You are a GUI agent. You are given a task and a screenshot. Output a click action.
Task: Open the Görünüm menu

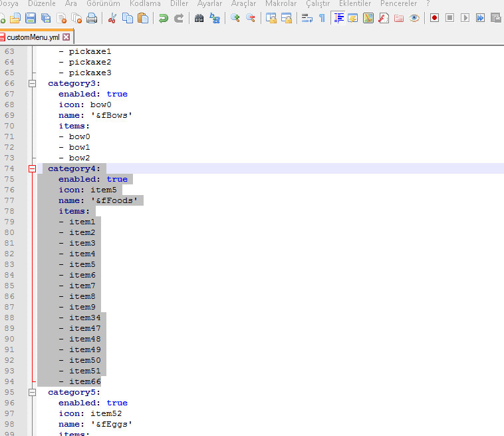pos(103,3)
